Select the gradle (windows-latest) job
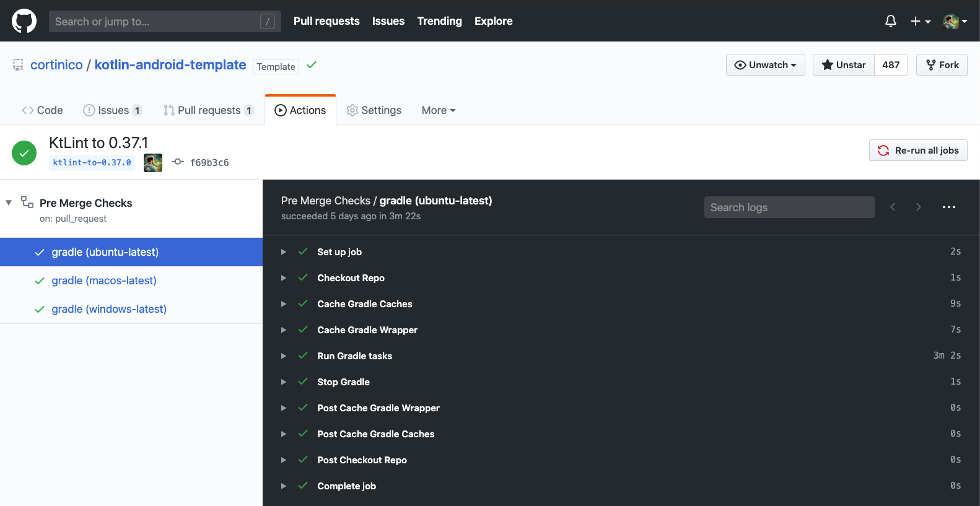The image size is (980, 506). (x=131, y=309)
